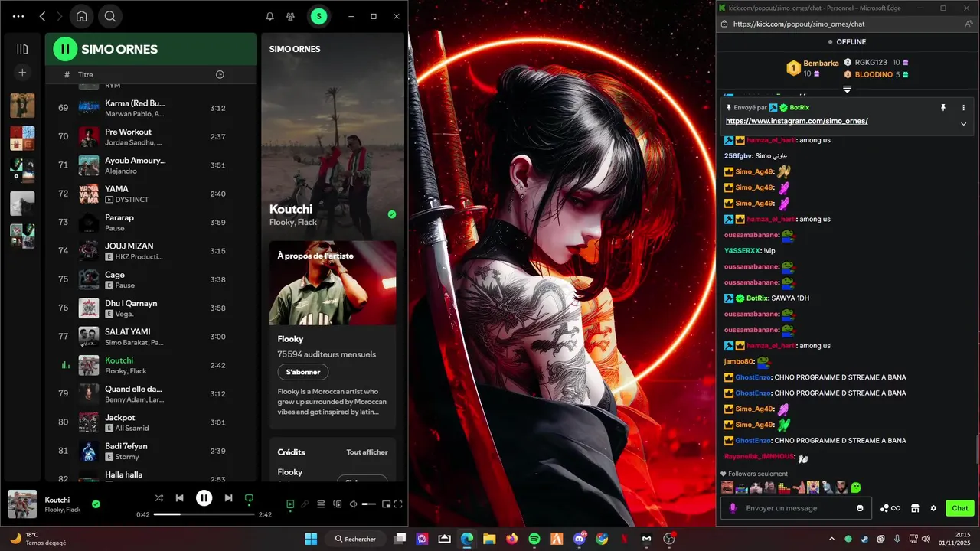980x551 pixels.
Task: Pause playback in the bottom player bar
Action: click(x=204, y=498)
